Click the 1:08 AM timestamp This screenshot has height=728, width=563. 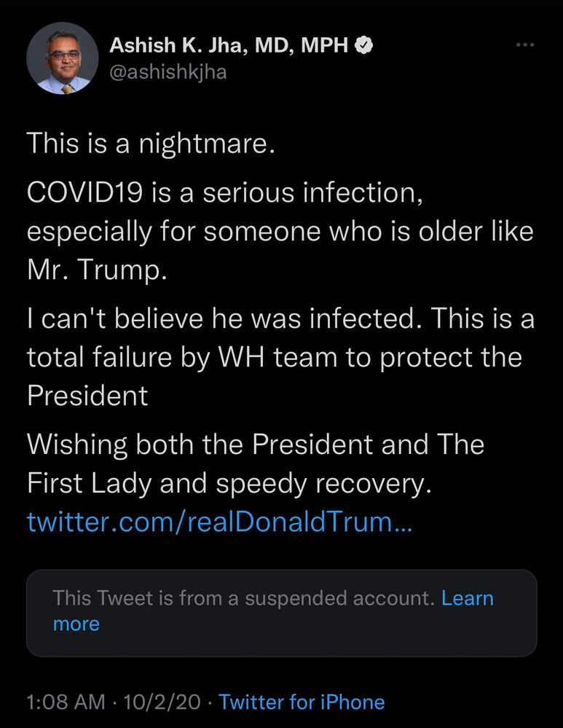(66, 702)
